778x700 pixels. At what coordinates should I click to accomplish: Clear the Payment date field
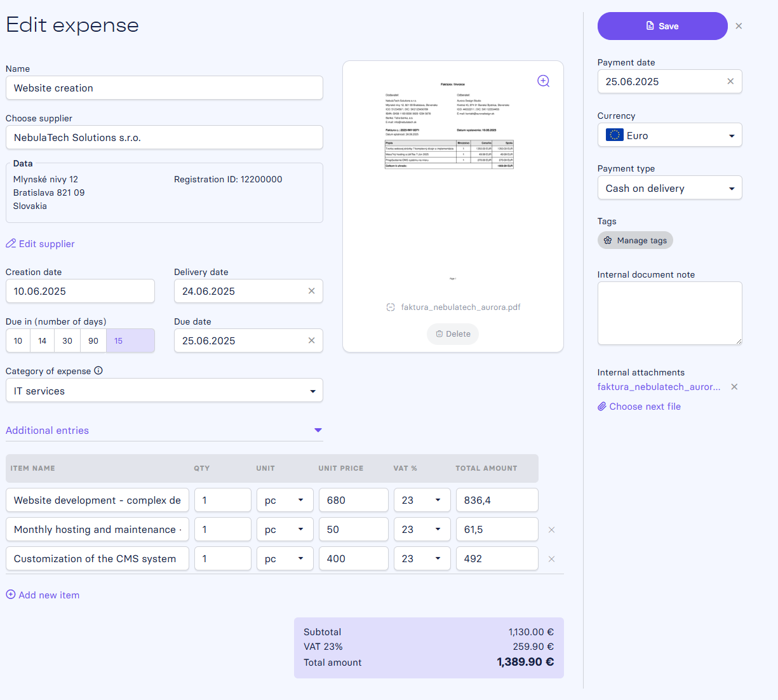730,81
